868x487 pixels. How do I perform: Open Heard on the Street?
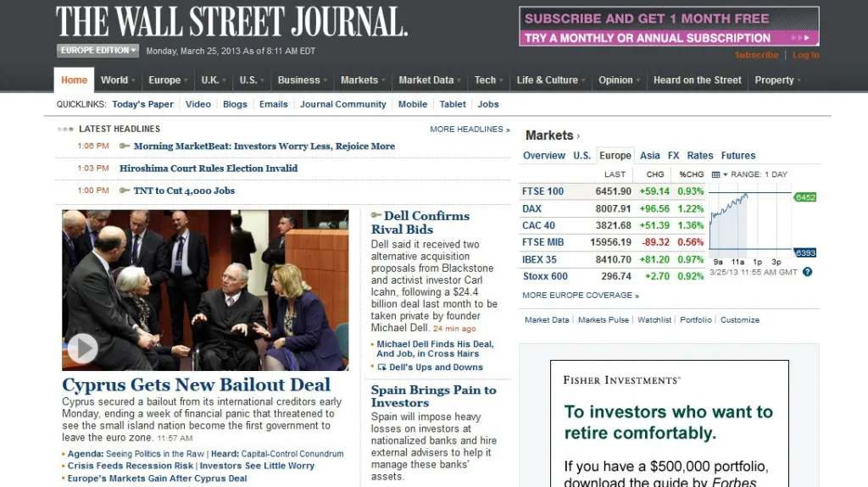697,80
